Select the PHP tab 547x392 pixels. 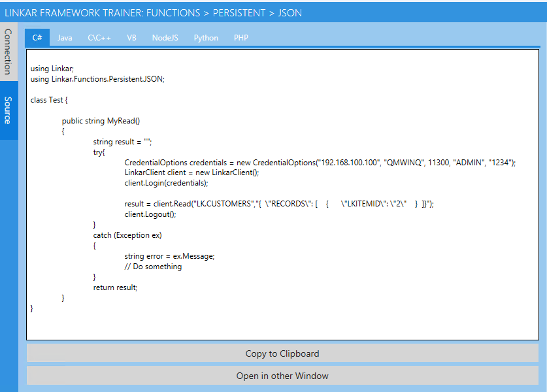(x=241, y=38)
